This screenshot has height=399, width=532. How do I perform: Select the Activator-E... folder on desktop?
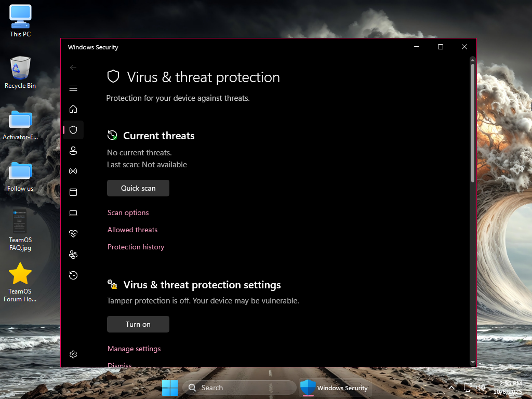(20, 125)
